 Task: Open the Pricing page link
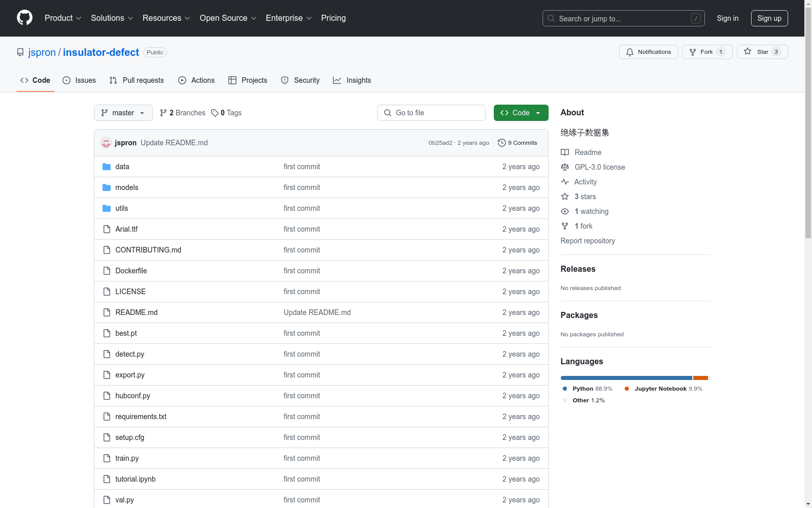(333, 18)
